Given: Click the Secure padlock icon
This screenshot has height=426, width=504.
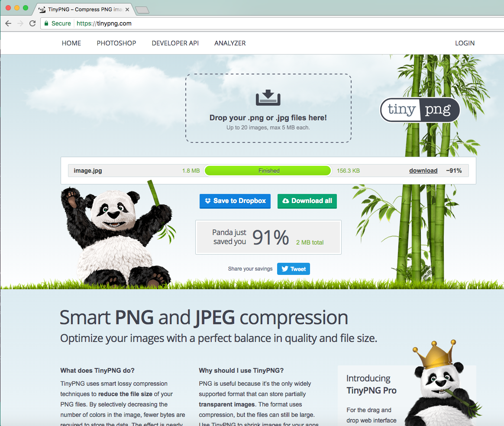Looking at the screenshot, I should click(x=46, y=23).
